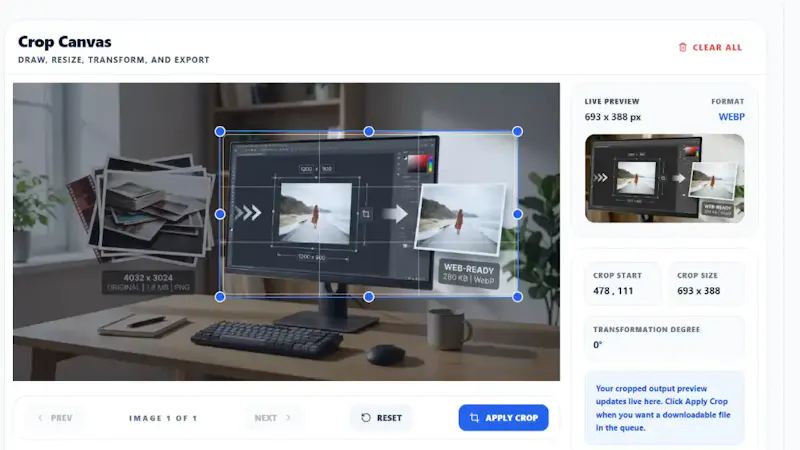The image size is (800, 450).
Task: Click the RESET button
Action: pos(381,418)
